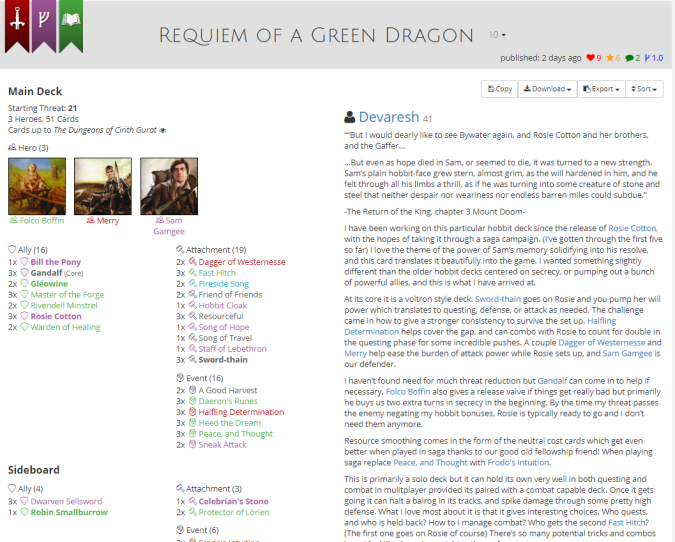
Task: Open the Download dropdown
Action: tap(547, 89)
